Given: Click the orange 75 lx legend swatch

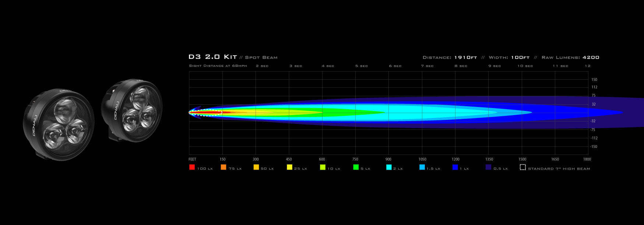Looking at the screenshot, I should (x=224, y=167).
